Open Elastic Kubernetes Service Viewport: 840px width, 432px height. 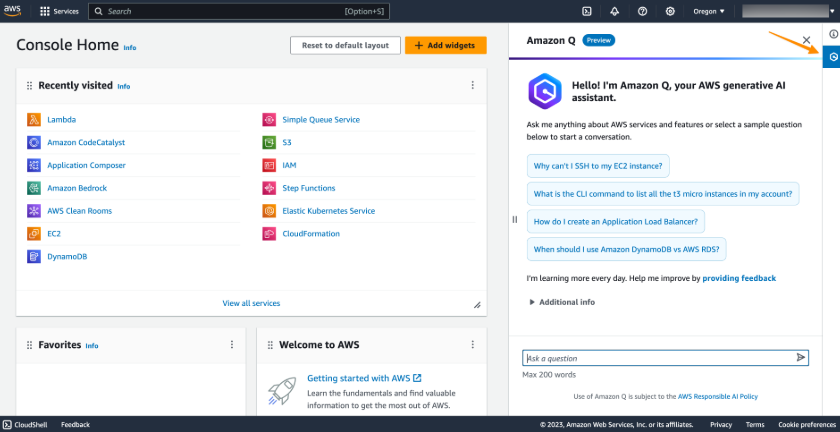pyautogui.click(x=329, y=211)
